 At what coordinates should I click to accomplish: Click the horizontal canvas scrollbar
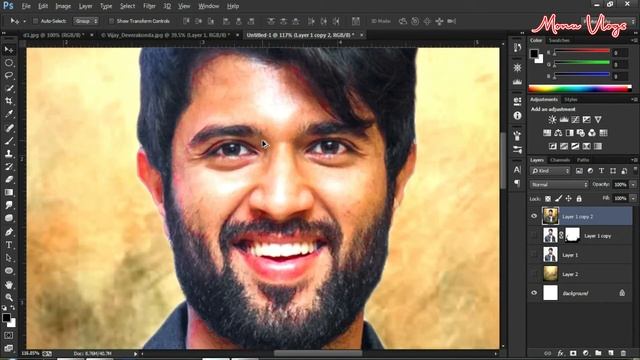coord(318,353)
